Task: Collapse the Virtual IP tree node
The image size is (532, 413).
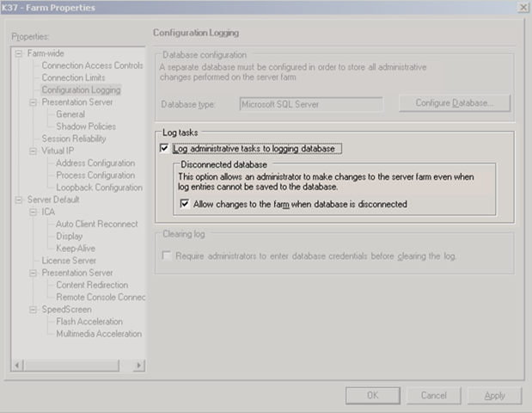Action: click(34, 151)
